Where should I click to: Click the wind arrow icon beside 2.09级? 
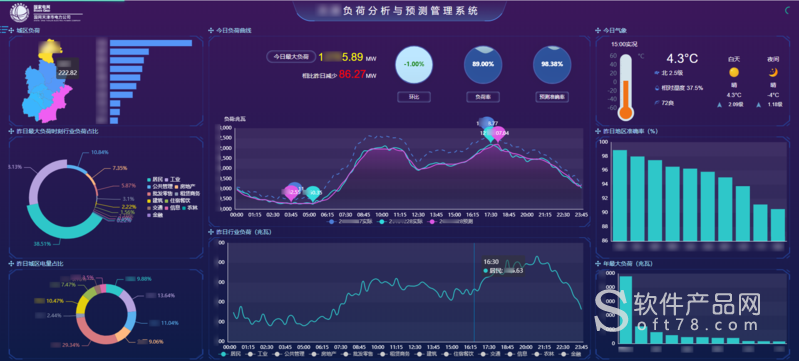719,105
